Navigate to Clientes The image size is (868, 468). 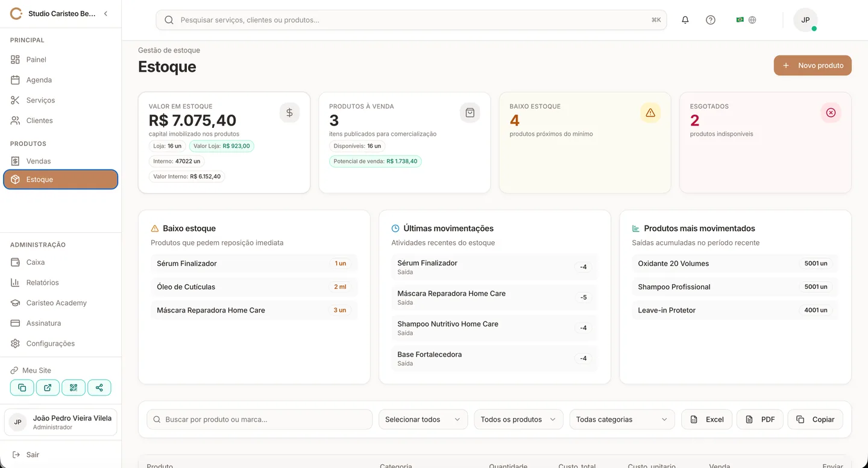pyautogui.click(x=61, y=121)
